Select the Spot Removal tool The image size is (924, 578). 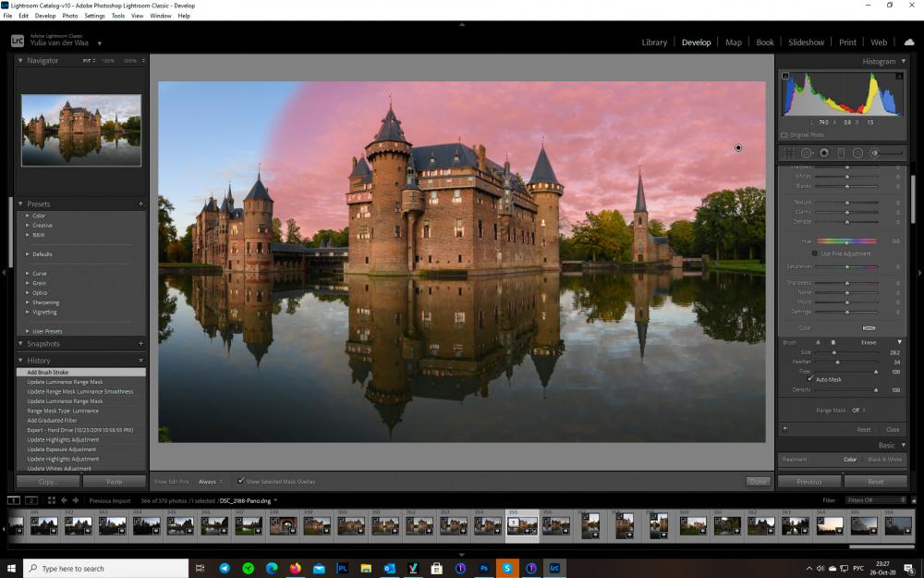807,154
